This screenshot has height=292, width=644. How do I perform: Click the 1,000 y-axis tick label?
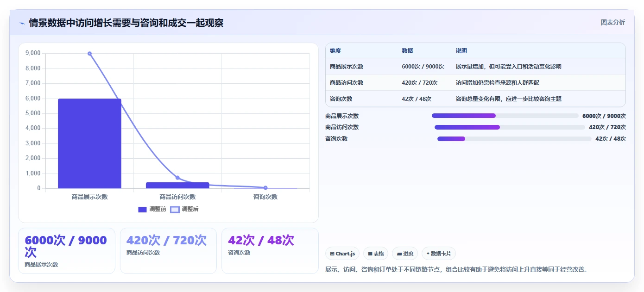pyautogui.click(x=33, y=174)
